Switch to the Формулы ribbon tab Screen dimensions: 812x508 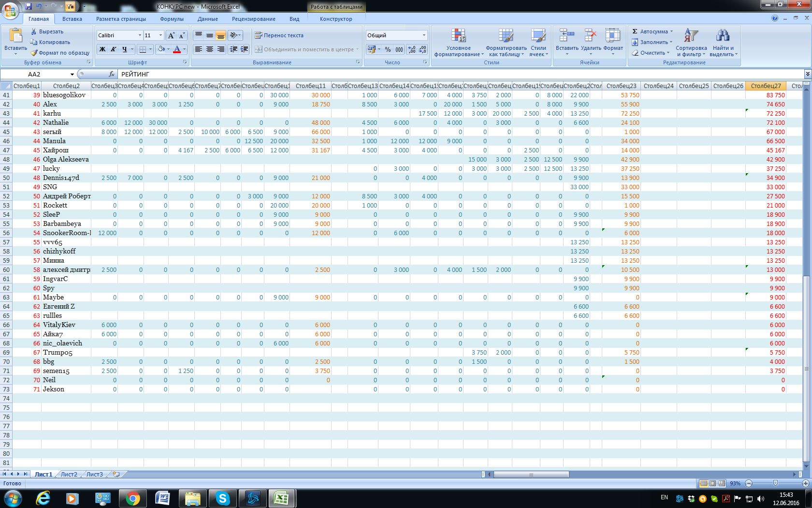coord(172,19)
